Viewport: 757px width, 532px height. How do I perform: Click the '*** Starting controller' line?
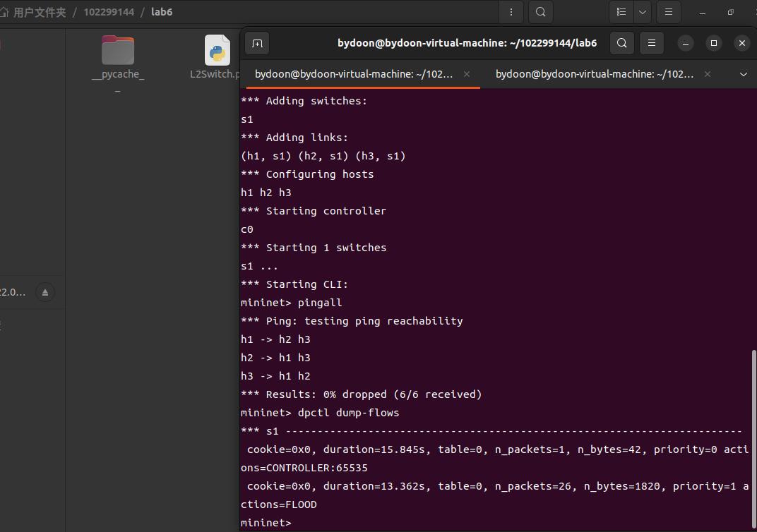[314, 211]
